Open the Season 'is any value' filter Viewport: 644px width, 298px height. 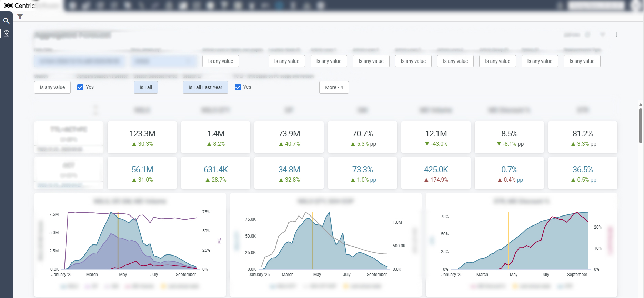52,87
